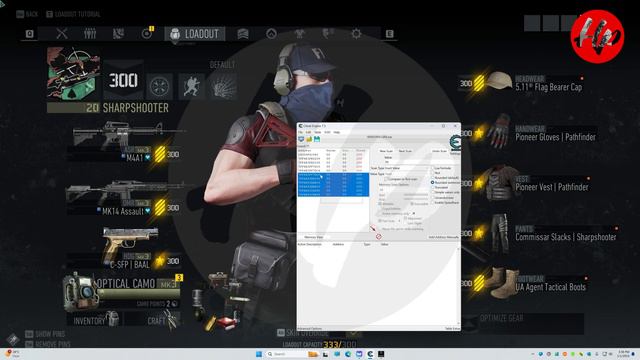Screen dimensions: 640x360
Task: Click Undo Scan button in Cheat Engine
Action: (439, 151)
